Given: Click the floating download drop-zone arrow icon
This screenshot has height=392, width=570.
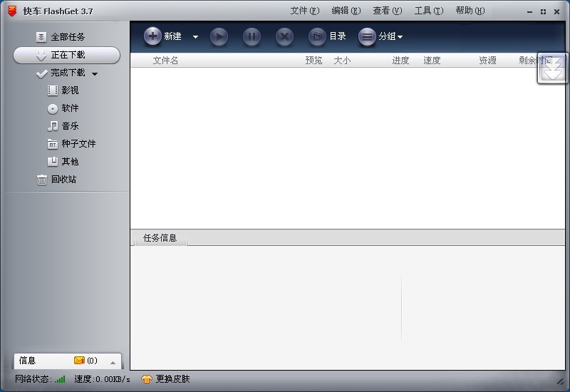Looking at the screenshot, I should [x=552, y=68].
